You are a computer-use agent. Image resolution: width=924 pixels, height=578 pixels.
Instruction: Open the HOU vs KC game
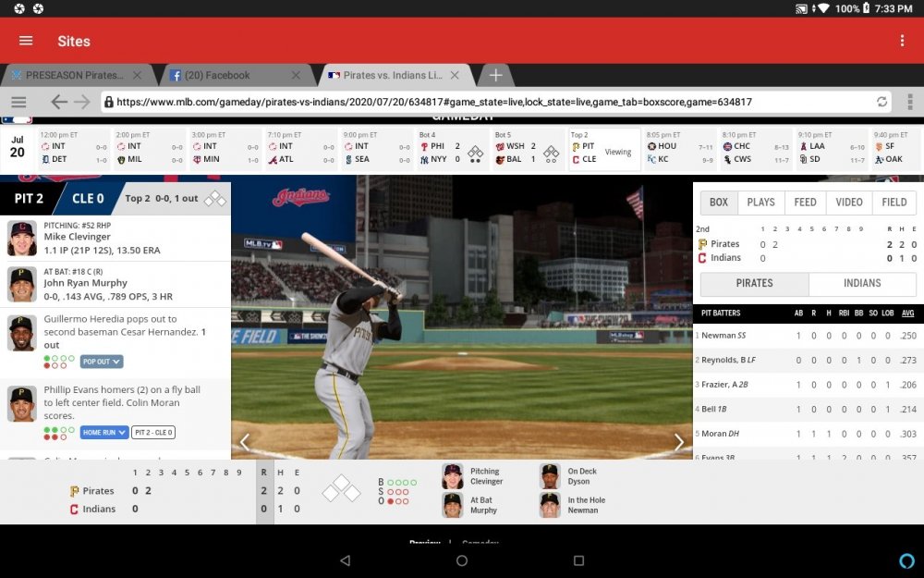679,150
